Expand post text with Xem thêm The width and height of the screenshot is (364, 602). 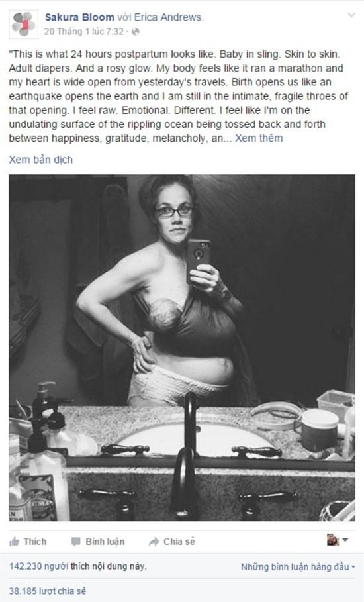[x=259, y=138]
